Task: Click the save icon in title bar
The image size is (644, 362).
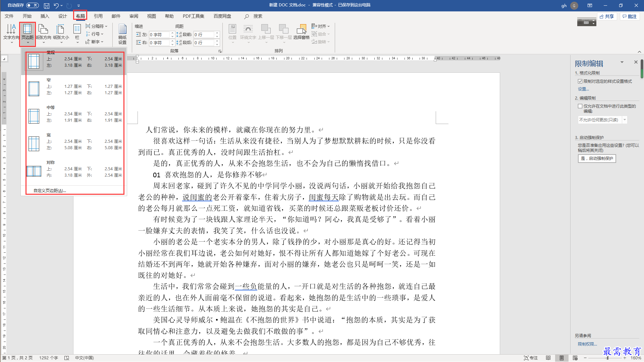Action: [x=47, y=6]
